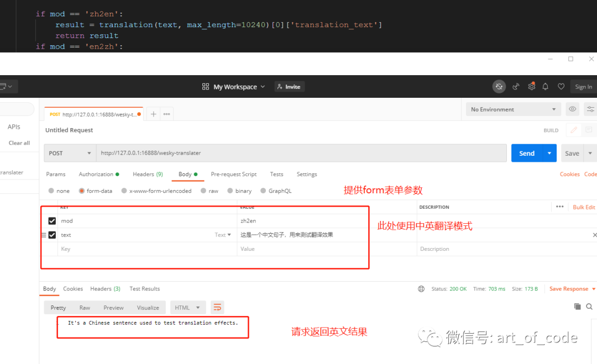This screenshot has width=597, height=364.
Task: Click Clear all in the sidebar
Action: pos(19,143)
